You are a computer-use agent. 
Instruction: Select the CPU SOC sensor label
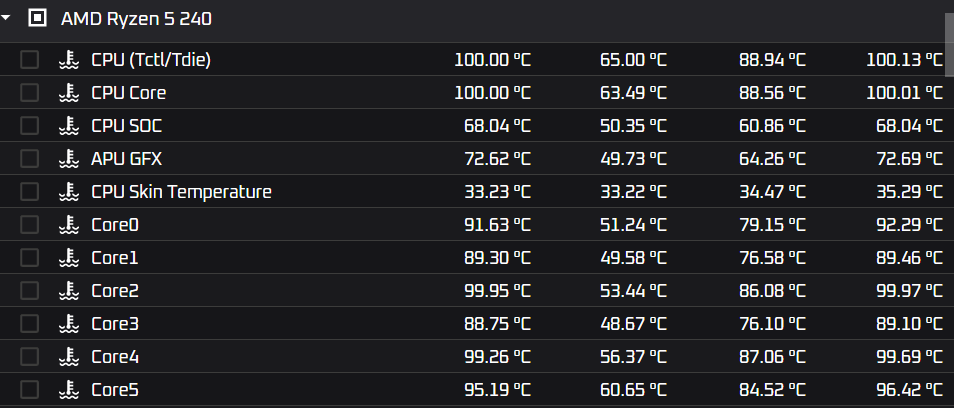pos(127,125)
